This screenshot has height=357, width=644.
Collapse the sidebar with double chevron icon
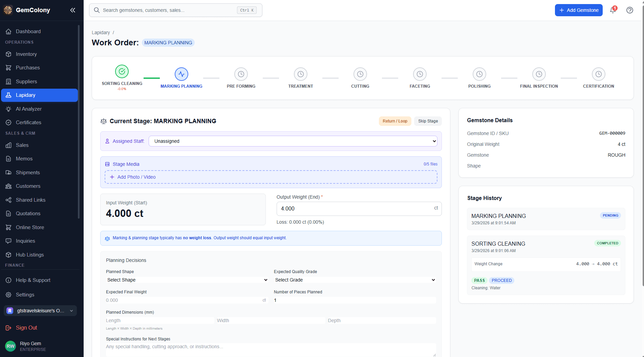[x=72, y=10]
